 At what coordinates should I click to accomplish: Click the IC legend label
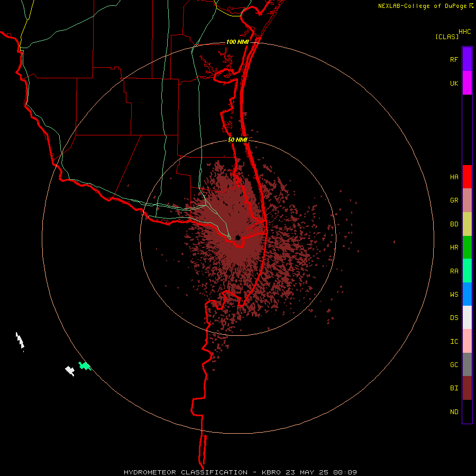pyautogui.click(x=454, y=341)
